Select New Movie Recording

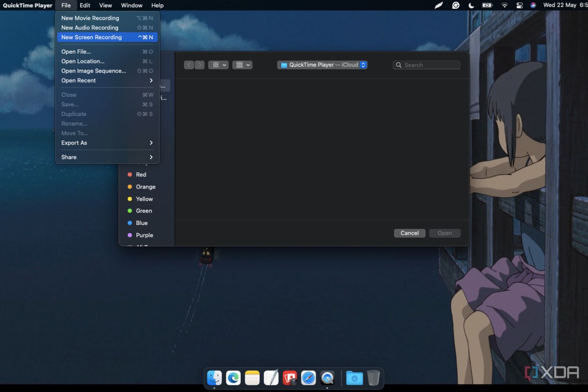click(x=107, y=18)
